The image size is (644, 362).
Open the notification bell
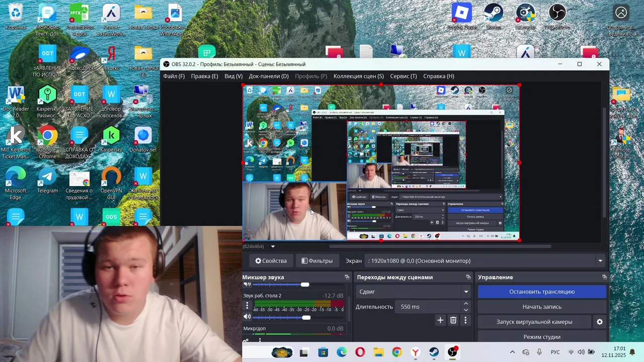click(632, 352)
